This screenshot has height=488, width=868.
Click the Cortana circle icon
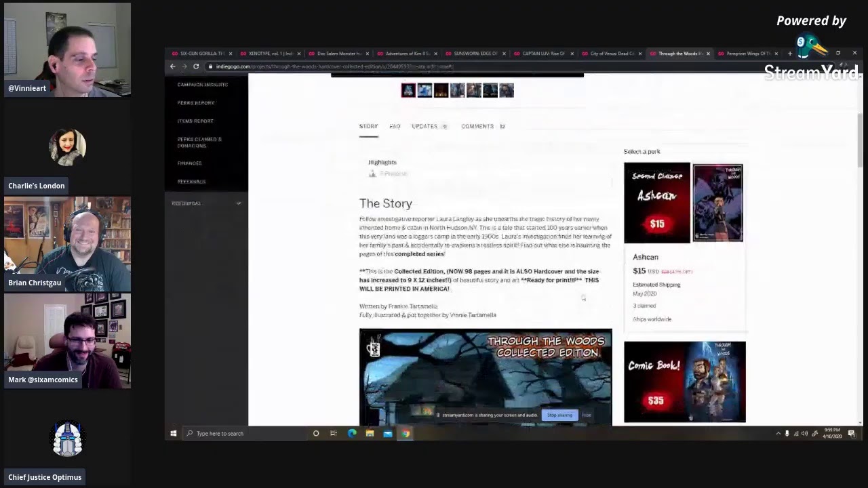(316, 434)
